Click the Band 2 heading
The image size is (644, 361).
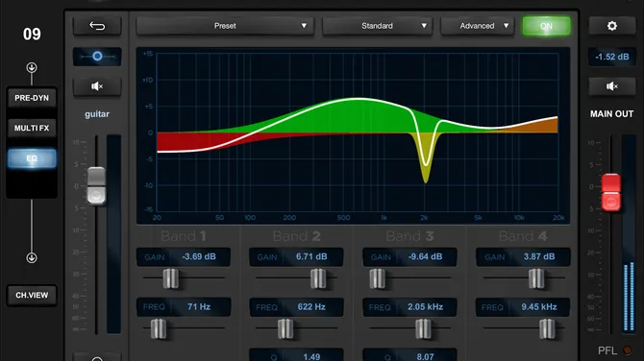(x=296, y=236)
